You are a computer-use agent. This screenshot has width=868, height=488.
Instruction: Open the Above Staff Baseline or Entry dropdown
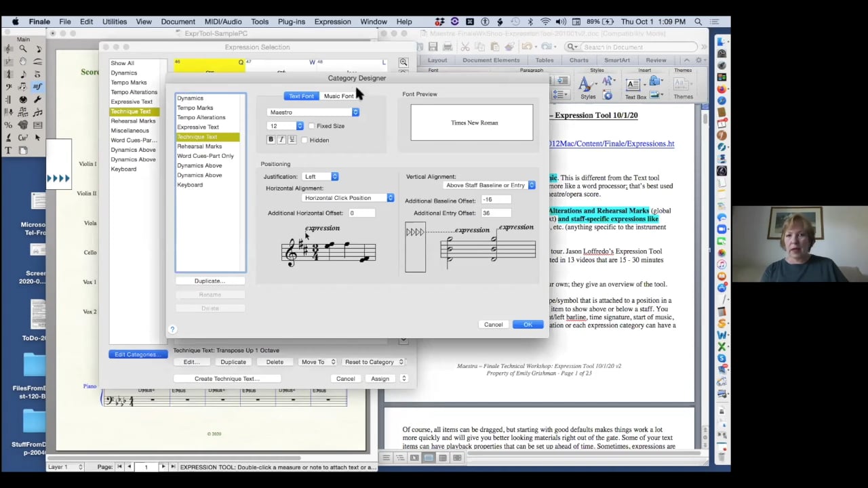(x=489, y=185)
